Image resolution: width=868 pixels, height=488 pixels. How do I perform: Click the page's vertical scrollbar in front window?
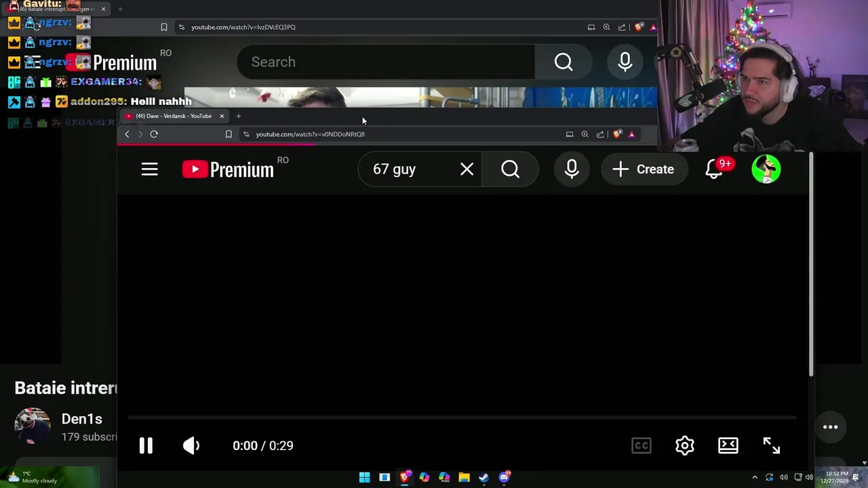pyautogui.click(x=811, y=264)
